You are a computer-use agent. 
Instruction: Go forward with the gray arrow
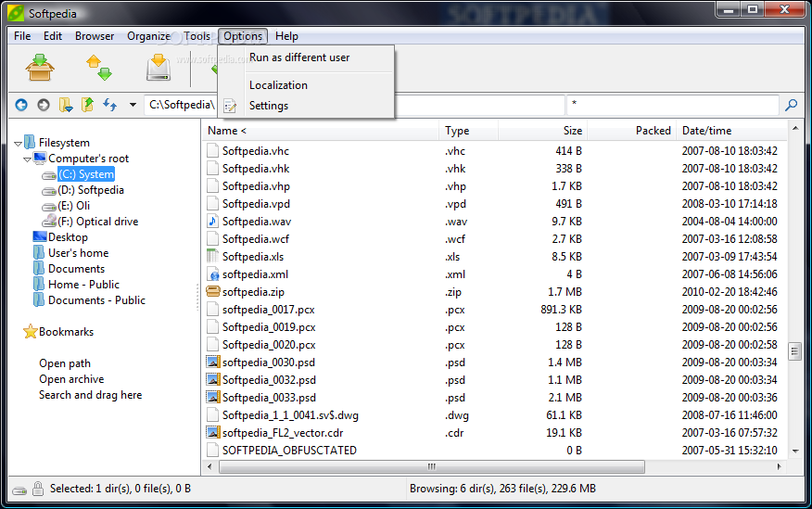point(44,105)
